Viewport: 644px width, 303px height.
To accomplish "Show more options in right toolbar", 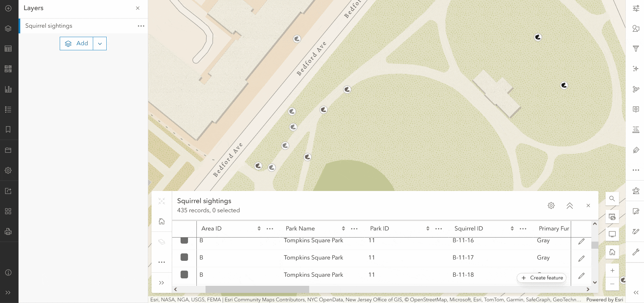I will 636,170.
